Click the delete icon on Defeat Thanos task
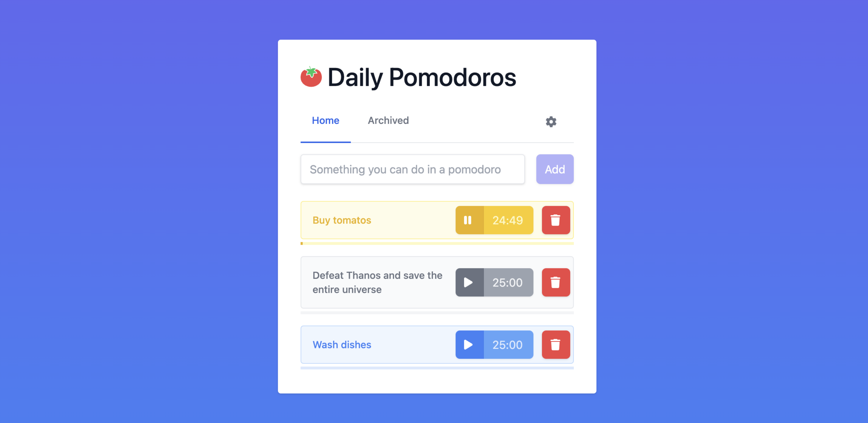The image size is (868, 423). coord(554,282)
